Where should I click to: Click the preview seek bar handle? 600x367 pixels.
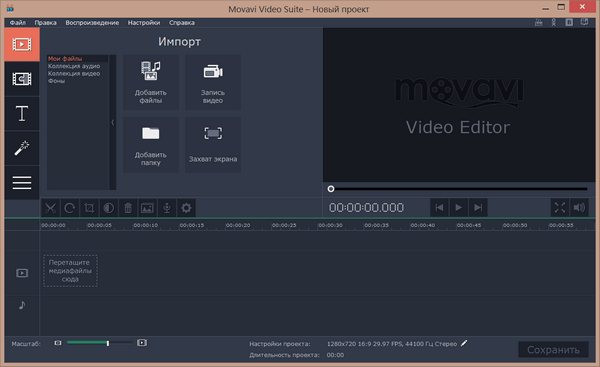[x=331, y=189]
